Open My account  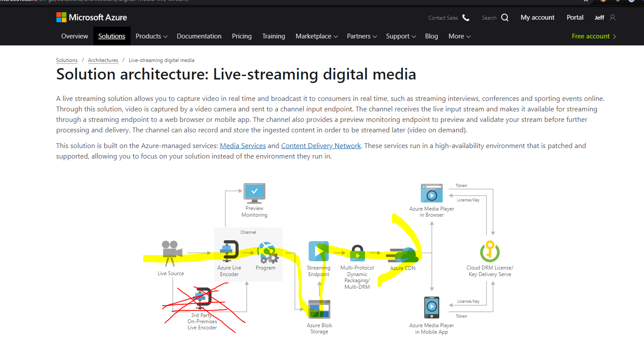[x=537, y=17]
